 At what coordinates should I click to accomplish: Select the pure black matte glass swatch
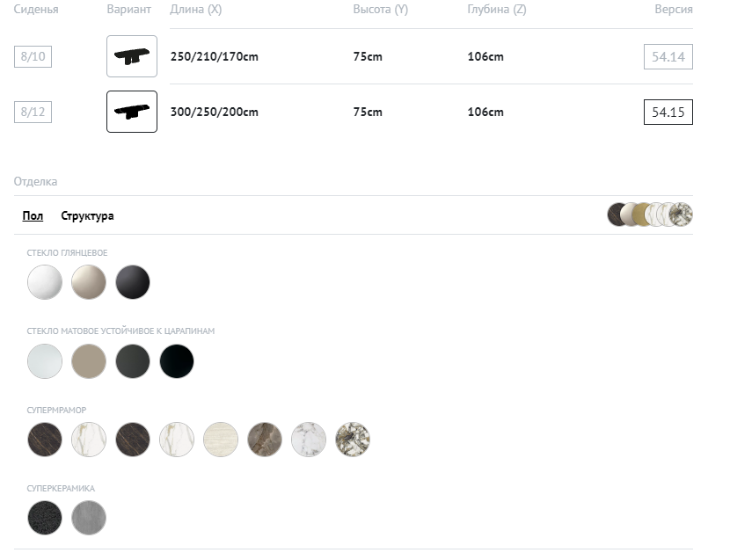(x=177, y=361)
